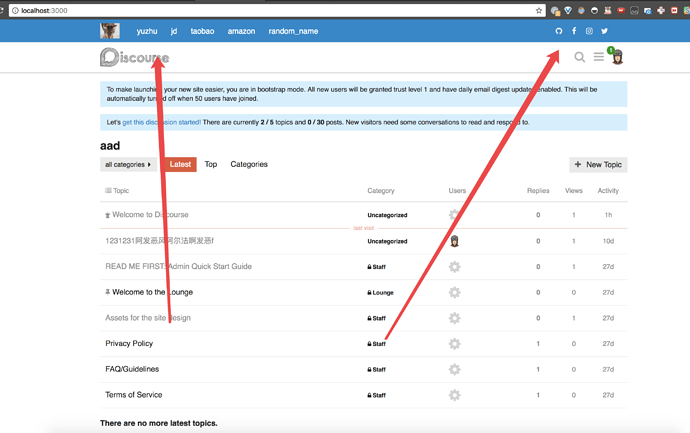Viewport: 690px width, 433px height.
Task: Open the hamburger menu icon
Action: [x=598, y=57]
